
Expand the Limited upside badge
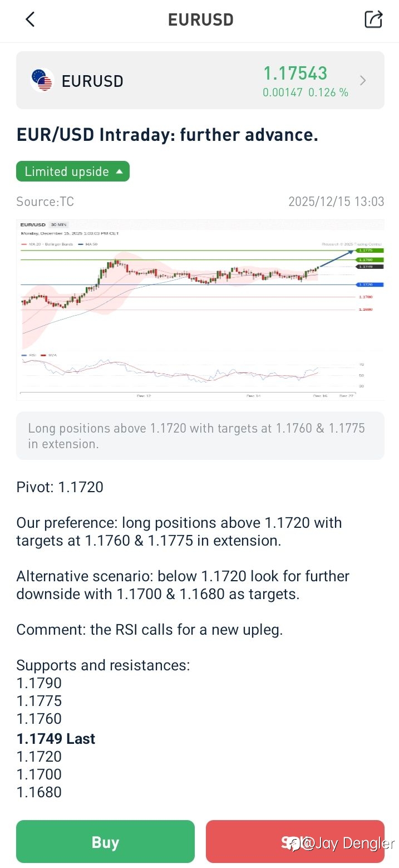[x=73, y=171]
